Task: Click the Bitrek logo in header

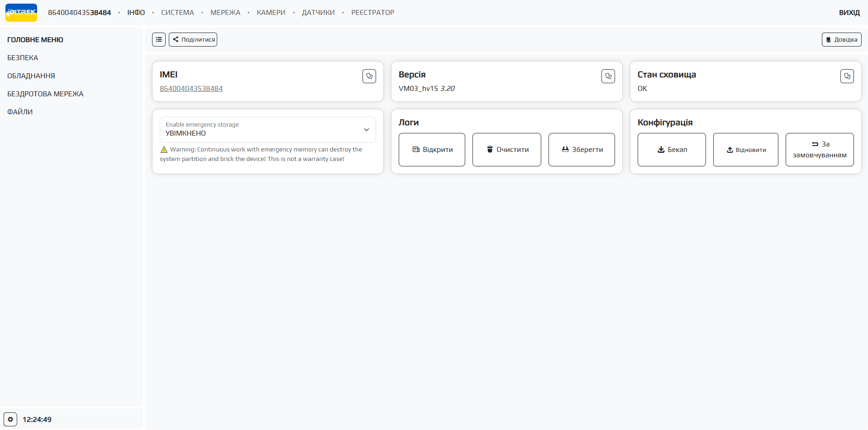Action: tap(21, 13)
